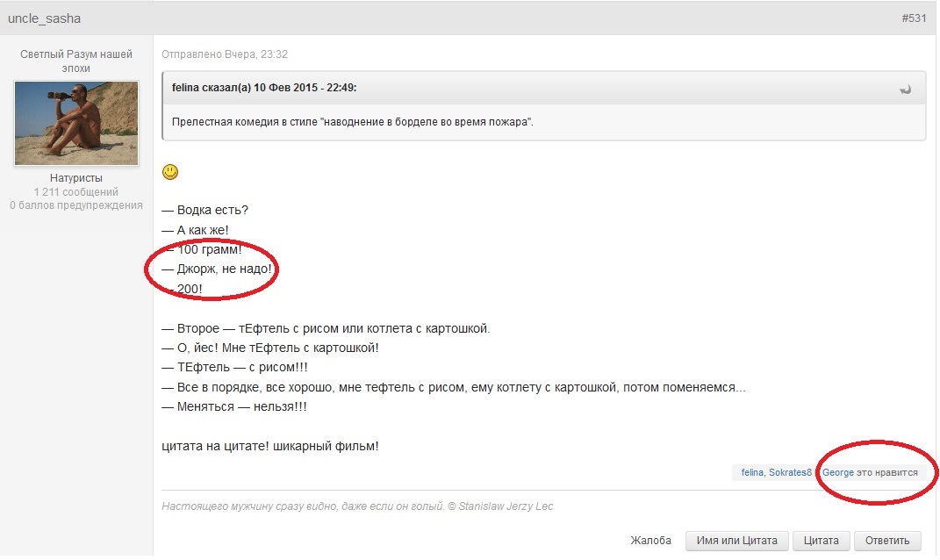Select the это нравится text after George
940x560 pixels.
887,472
